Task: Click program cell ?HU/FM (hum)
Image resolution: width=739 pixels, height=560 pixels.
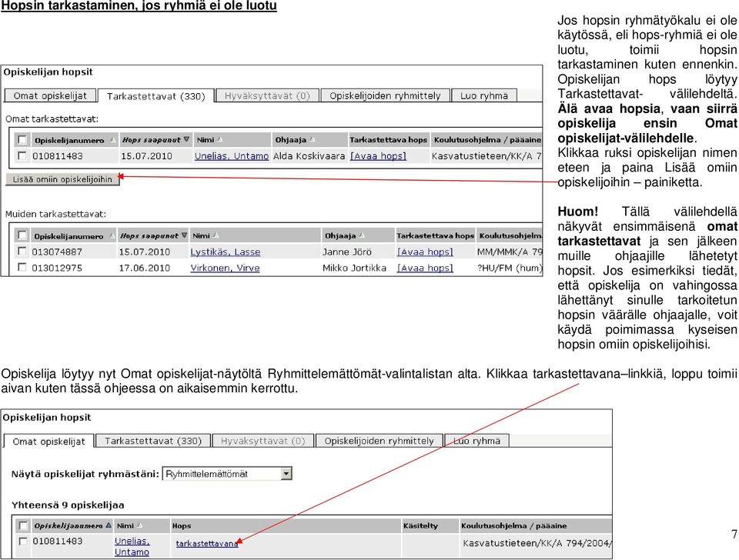Action: pos(510,268)
